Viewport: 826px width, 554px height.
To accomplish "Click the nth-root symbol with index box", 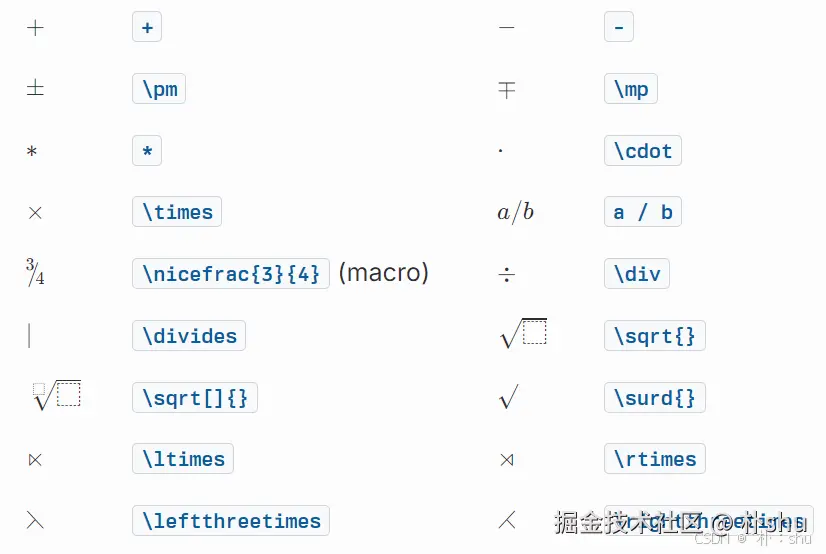I will (57, 395).
